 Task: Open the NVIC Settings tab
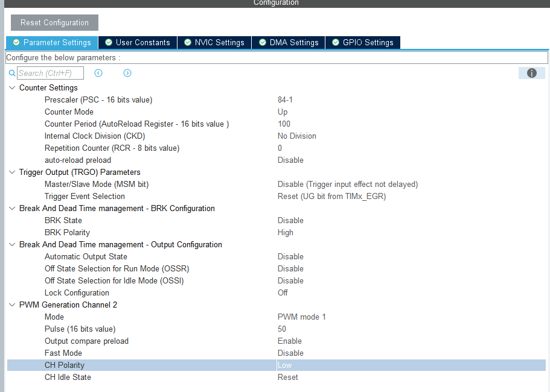pos(214,42)
